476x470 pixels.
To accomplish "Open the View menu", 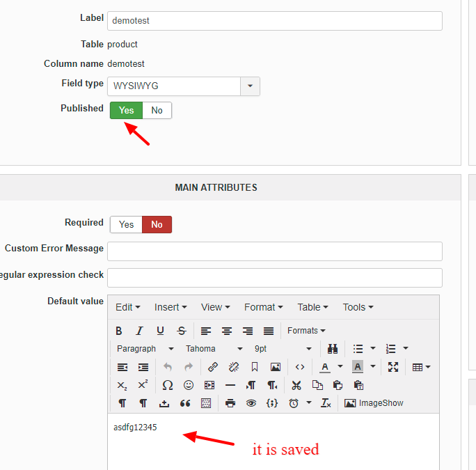I will point(216,307).
